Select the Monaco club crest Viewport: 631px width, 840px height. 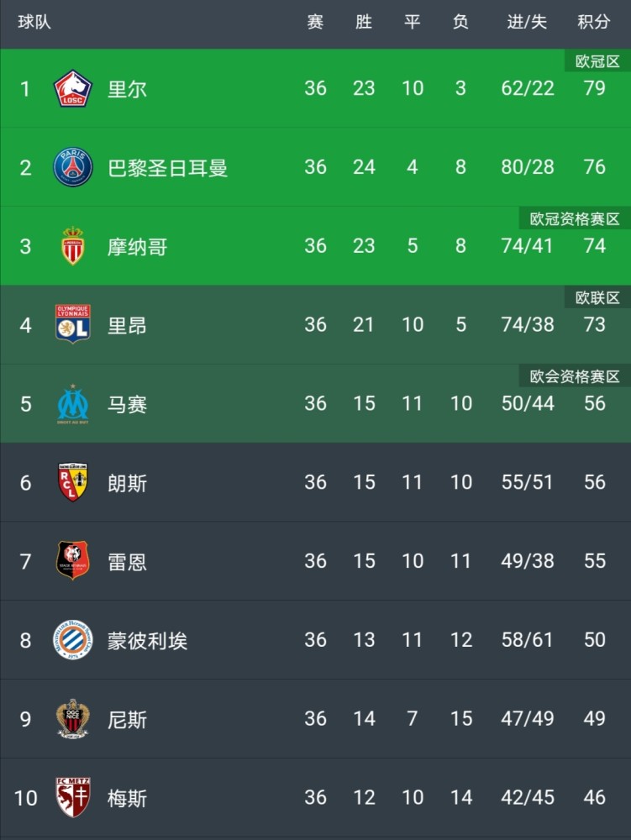pyautogui.click(x=73, y=246)
